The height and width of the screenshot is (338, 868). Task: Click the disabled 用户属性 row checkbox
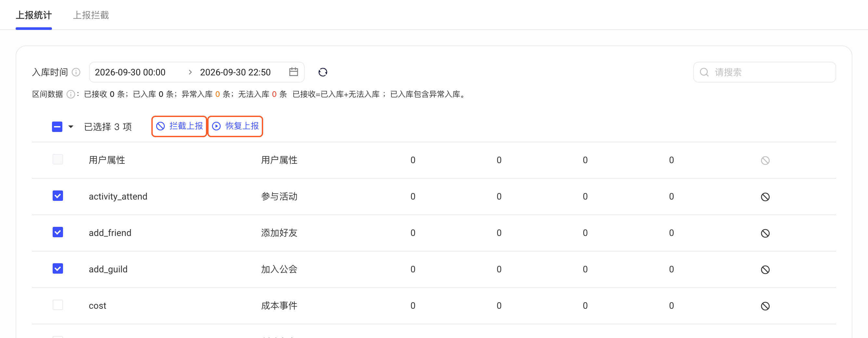click(x=57, y=159)
